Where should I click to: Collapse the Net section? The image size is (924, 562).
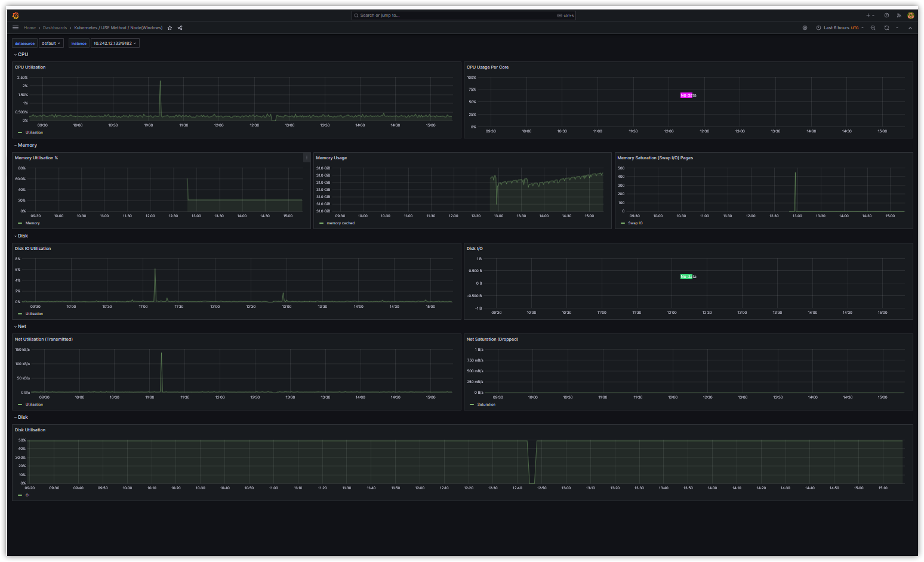[21, 326]
